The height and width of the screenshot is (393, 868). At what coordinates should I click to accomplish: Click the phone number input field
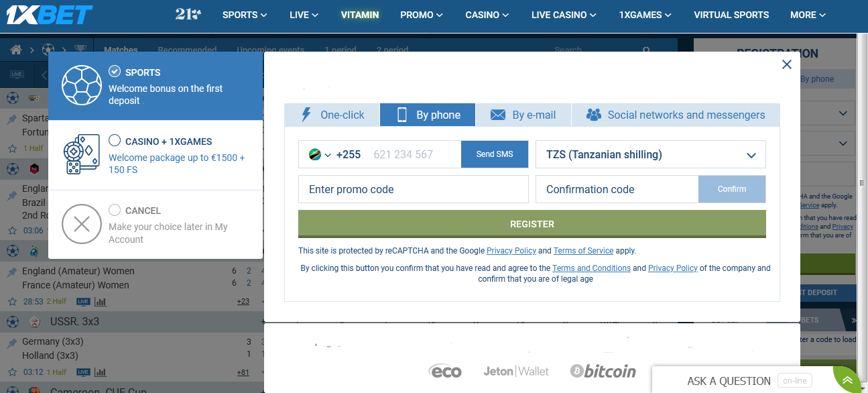pos(414,154)
